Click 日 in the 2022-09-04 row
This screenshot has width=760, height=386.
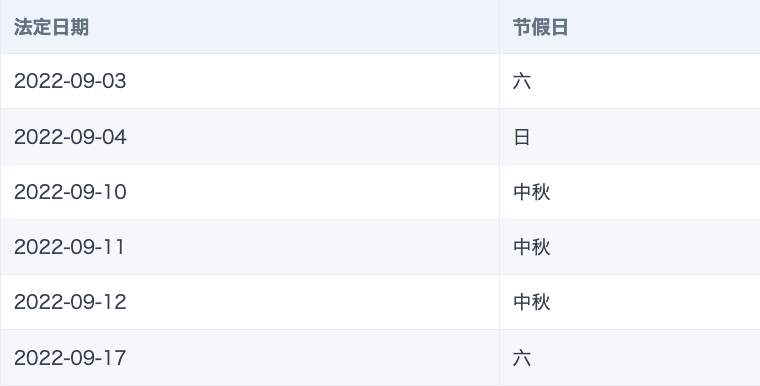coord(522,137)
